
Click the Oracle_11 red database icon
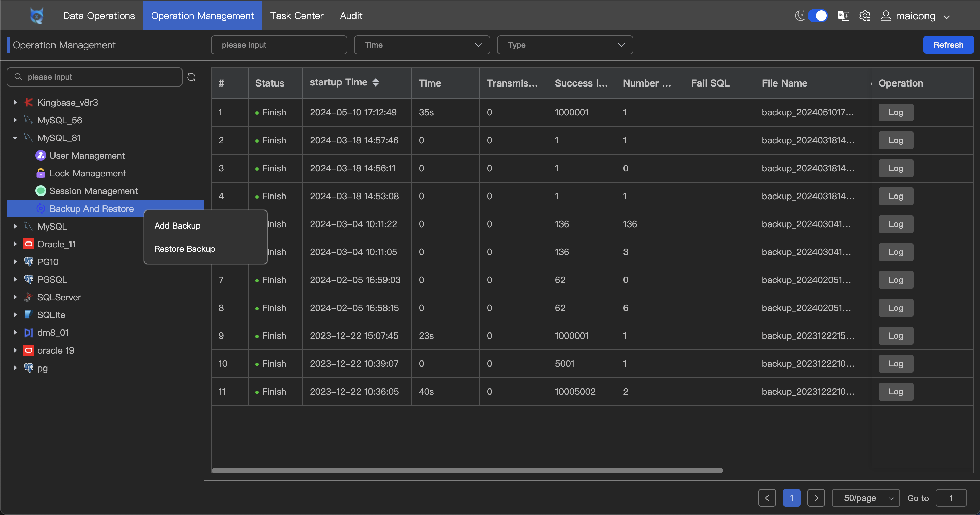pyautogui.click(x=29, y=244)
